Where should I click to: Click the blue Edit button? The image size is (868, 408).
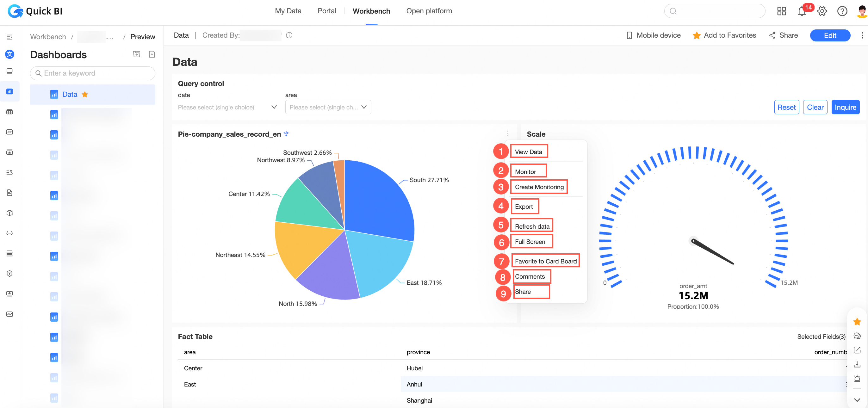pyautogui.click(x=830, y=35)
